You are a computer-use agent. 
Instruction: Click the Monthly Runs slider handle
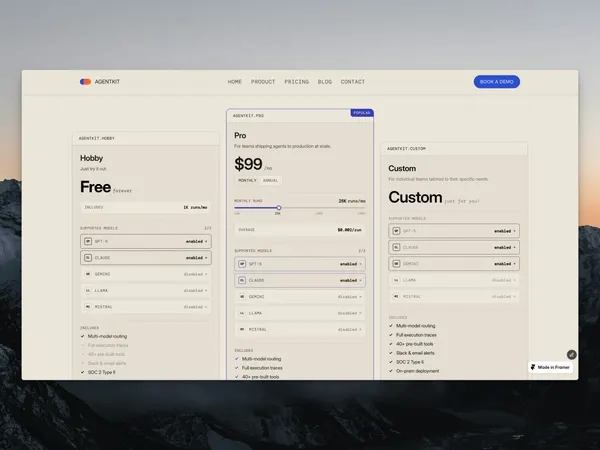coord(279,207)
